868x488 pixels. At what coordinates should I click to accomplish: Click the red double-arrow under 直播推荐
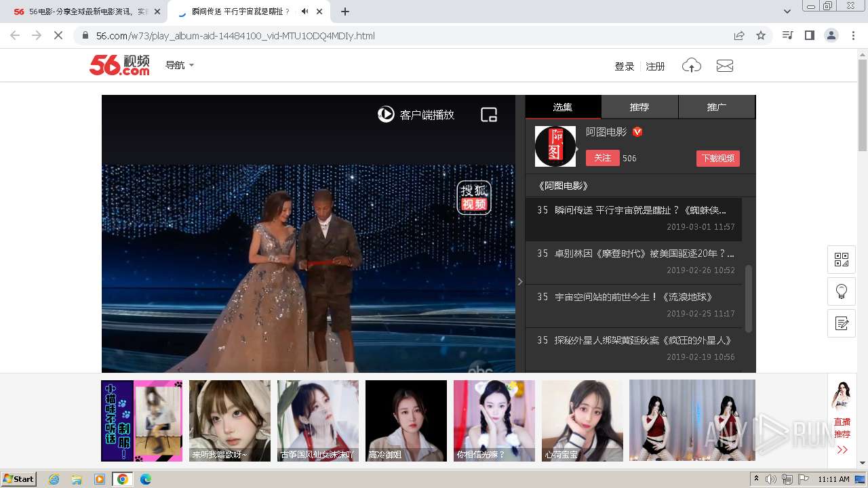pyautogui.click(x=842, y=449)
